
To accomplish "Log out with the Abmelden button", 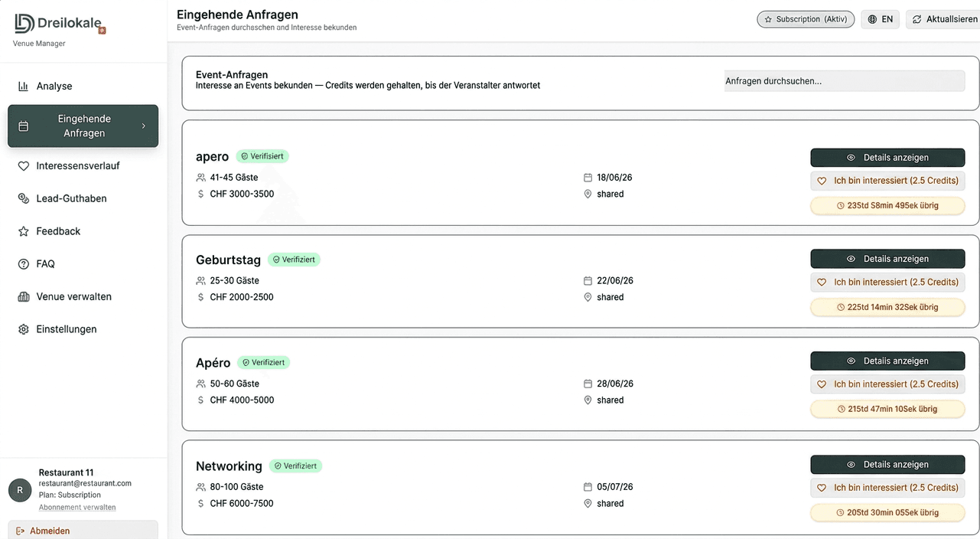I will pyautogui.click(x=83, y=530).
